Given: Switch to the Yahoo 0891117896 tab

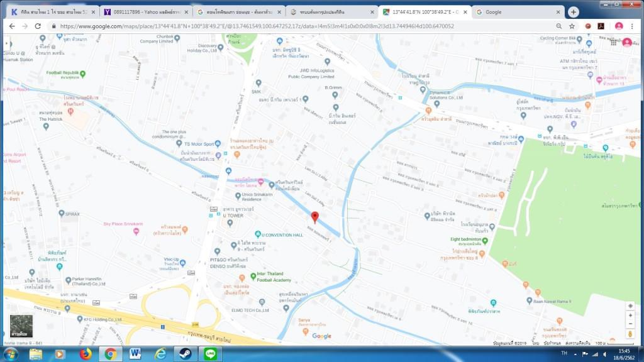Looking at the screenshot, I should [x=145, y=13].
